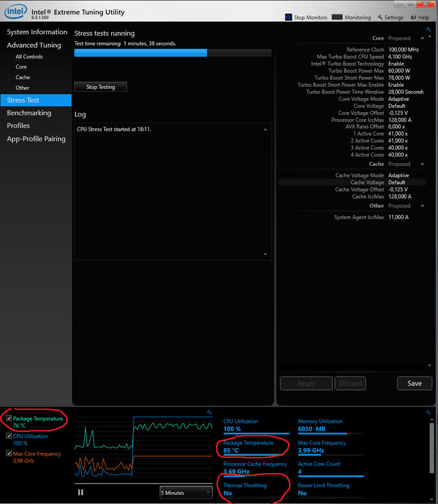This screenshot has width=438, height=504.
Task: Click the Test time remaining text
Action: click(x=125, y=43)
